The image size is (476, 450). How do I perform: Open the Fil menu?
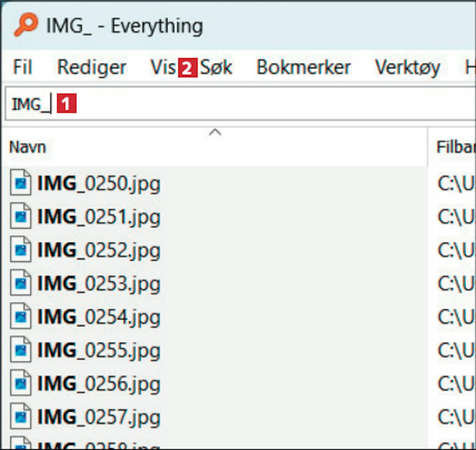tap(23, 67)
